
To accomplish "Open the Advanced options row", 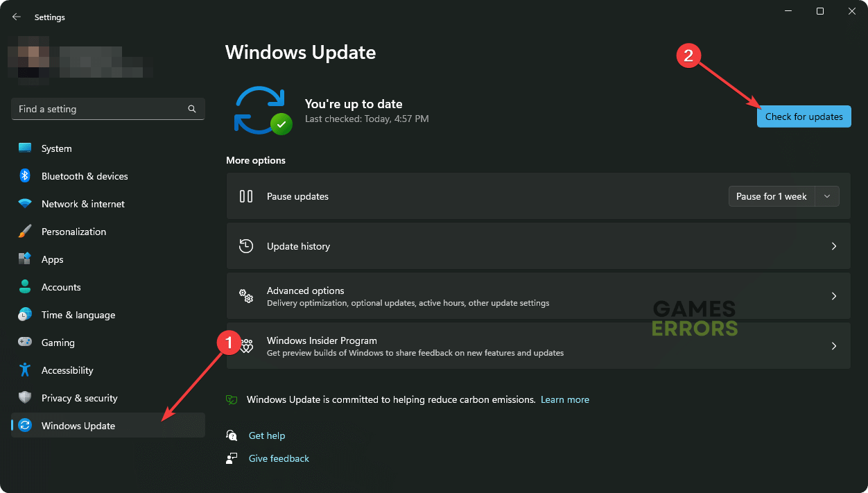I will 538,296.
